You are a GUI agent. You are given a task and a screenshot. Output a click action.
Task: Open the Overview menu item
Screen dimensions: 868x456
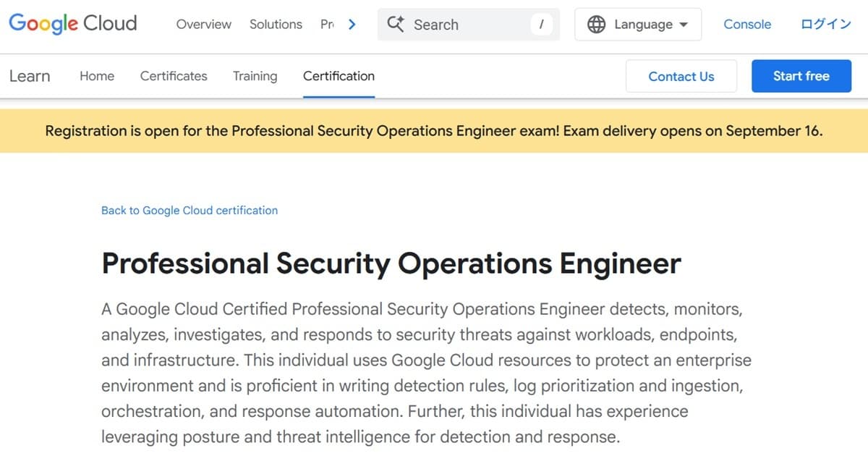(203, 24)
